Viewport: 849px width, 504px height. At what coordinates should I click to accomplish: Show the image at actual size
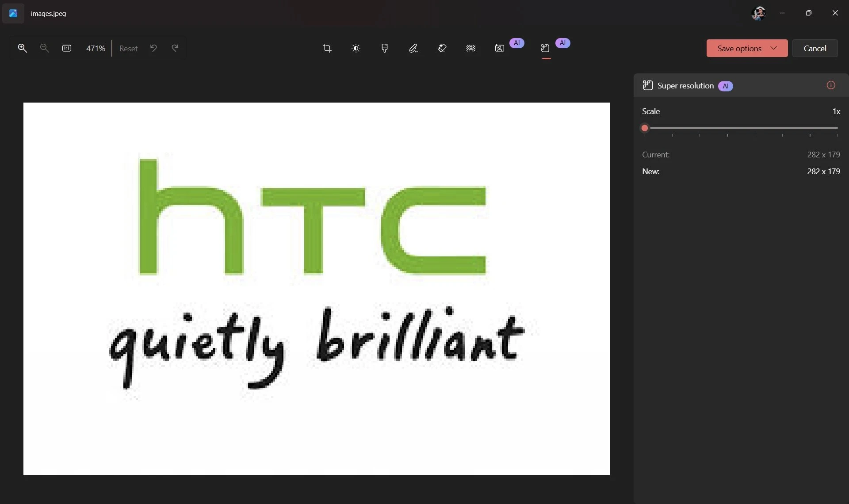67,48
